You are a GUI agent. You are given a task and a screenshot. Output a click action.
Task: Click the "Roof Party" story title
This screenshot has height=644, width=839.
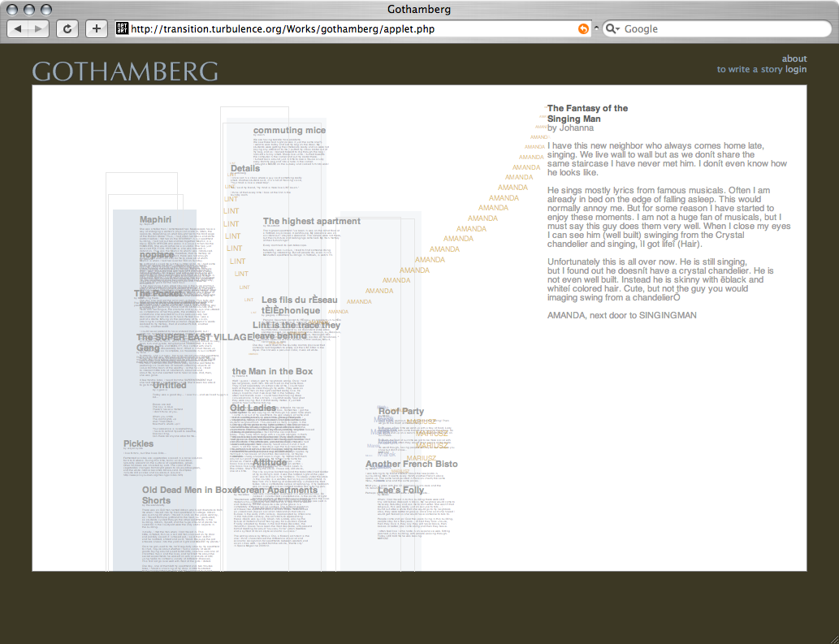pyautogui.click(x=401, y=412)
